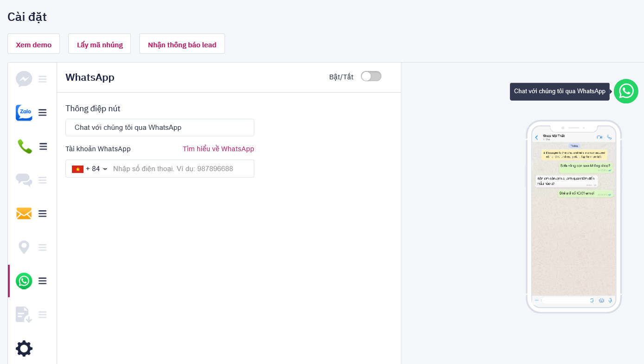Toggle the WhatsApp Bật/Tắt switch
This screenshot has width=644, height=364.
(371, 77)
